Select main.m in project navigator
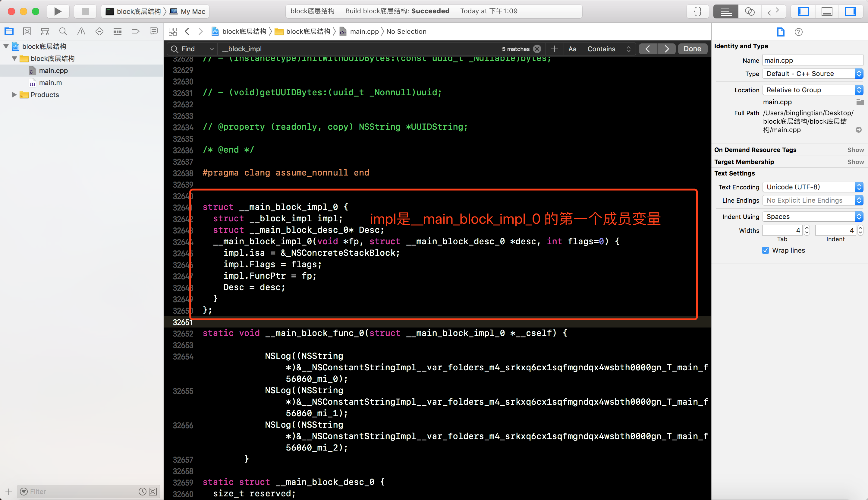This screenshot has height=500, width=868. (50, 83)
